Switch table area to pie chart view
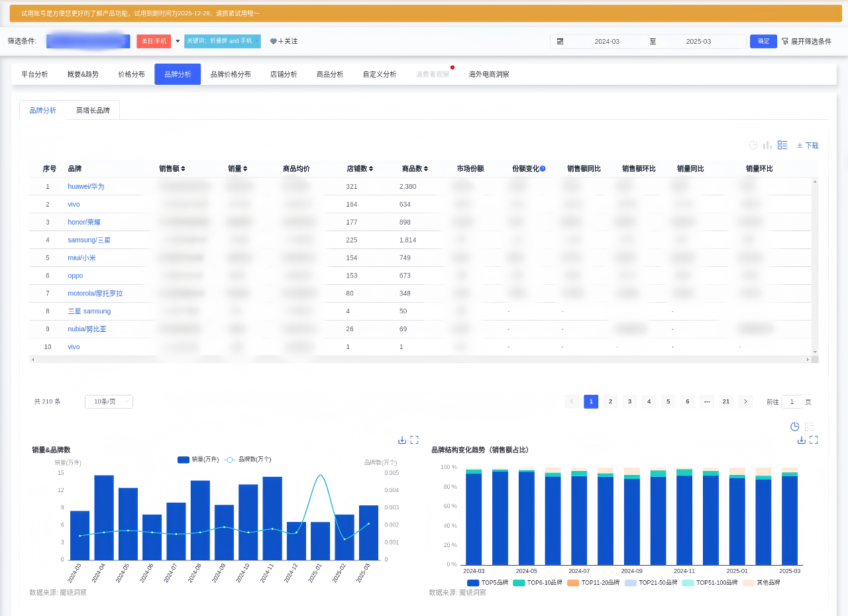Image resolution: width=848 pixels, height=616 pixels. point(753,145)
